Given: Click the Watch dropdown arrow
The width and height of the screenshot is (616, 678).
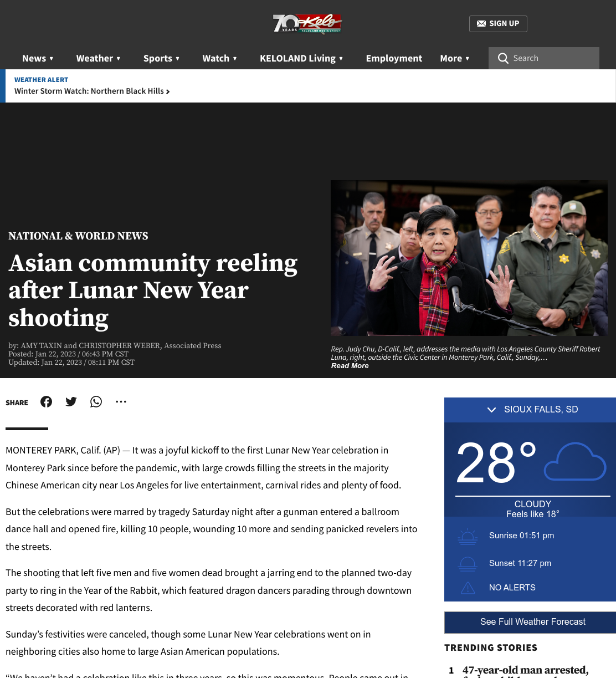Looking at the screenshot, I should (x=235, y=59).
